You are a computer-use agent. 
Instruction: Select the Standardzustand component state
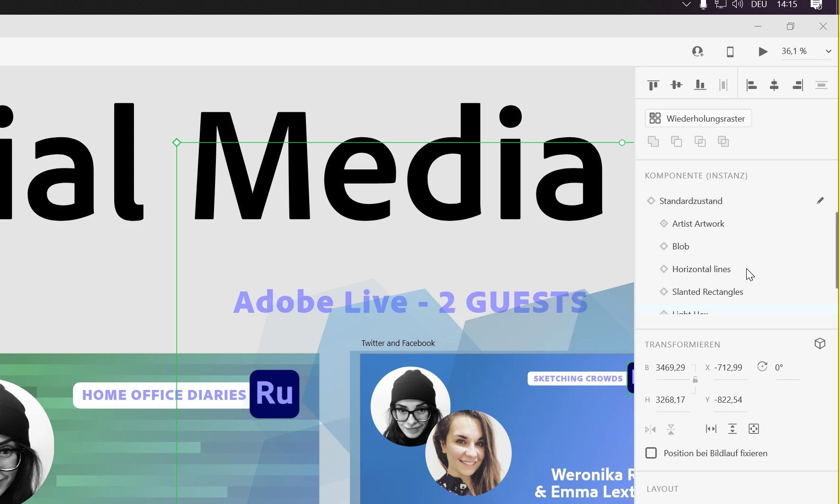coord(691,201)
